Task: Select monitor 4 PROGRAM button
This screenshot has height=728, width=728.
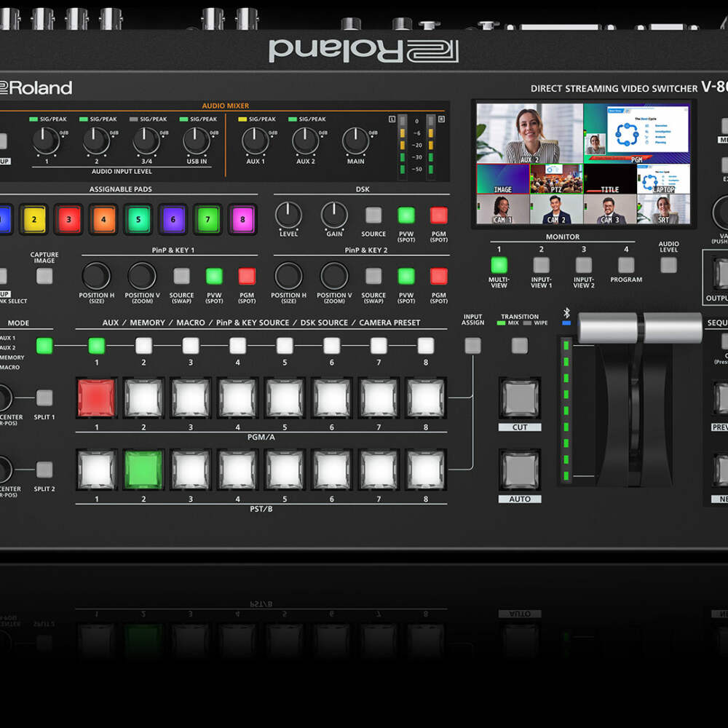Action: (626, 265)
